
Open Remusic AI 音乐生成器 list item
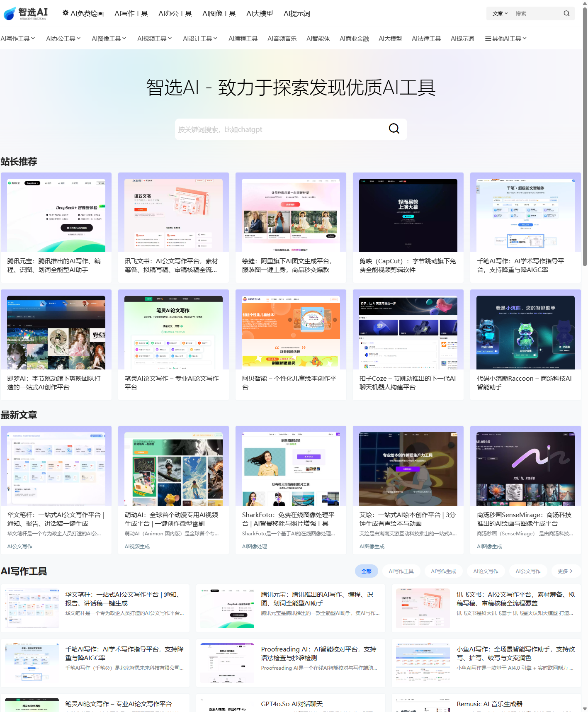[x=486, y=703]
